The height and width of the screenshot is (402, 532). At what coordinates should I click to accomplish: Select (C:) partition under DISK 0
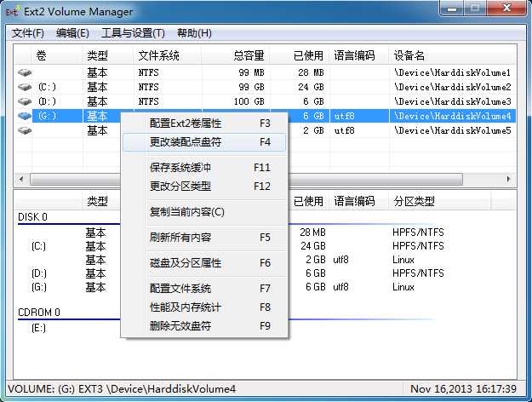38,246
